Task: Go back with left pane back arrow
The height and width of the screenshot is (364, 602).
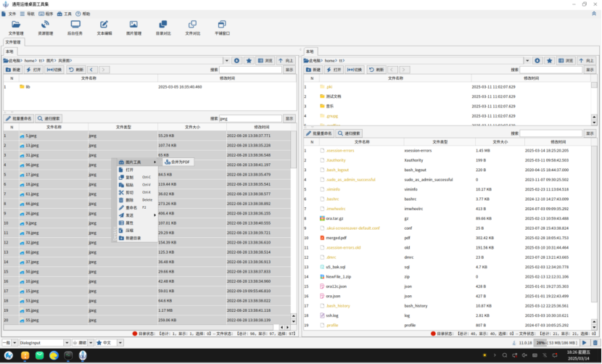Action: pyautogui.click(x=91, y=70)
